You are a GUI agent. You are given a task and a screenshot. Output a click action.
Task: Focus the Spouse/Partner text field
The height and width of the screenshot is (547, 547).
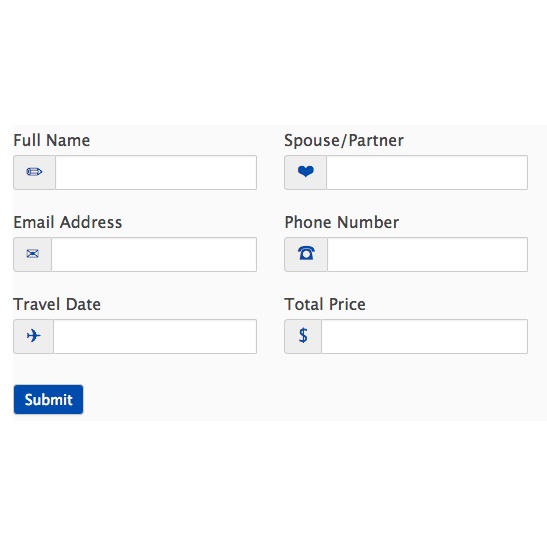point(427,172)
